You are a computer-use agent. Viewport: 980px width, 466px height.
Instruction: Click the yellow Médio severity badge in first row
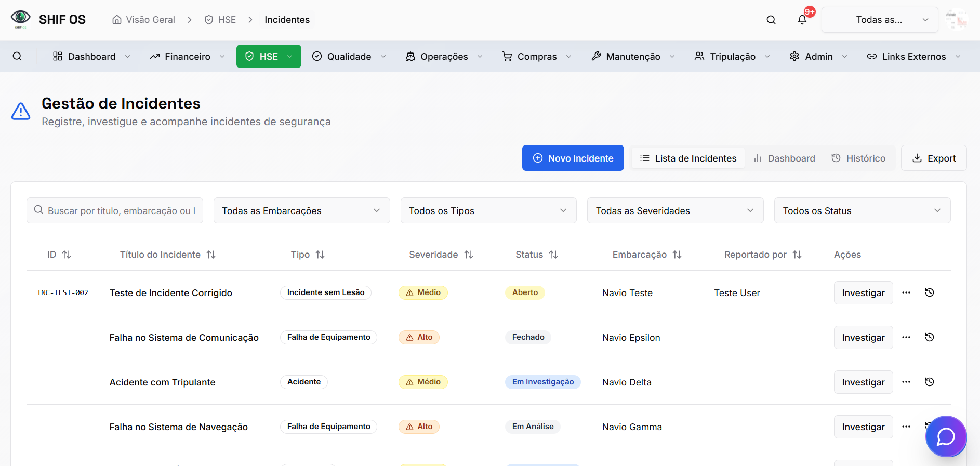(423, 292)
